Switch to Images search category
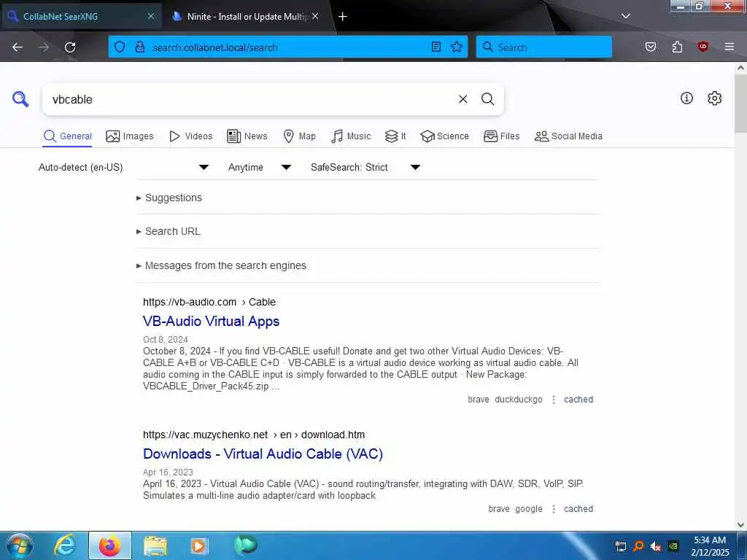This screenshot has width=747, height=560. pos(130,136)
